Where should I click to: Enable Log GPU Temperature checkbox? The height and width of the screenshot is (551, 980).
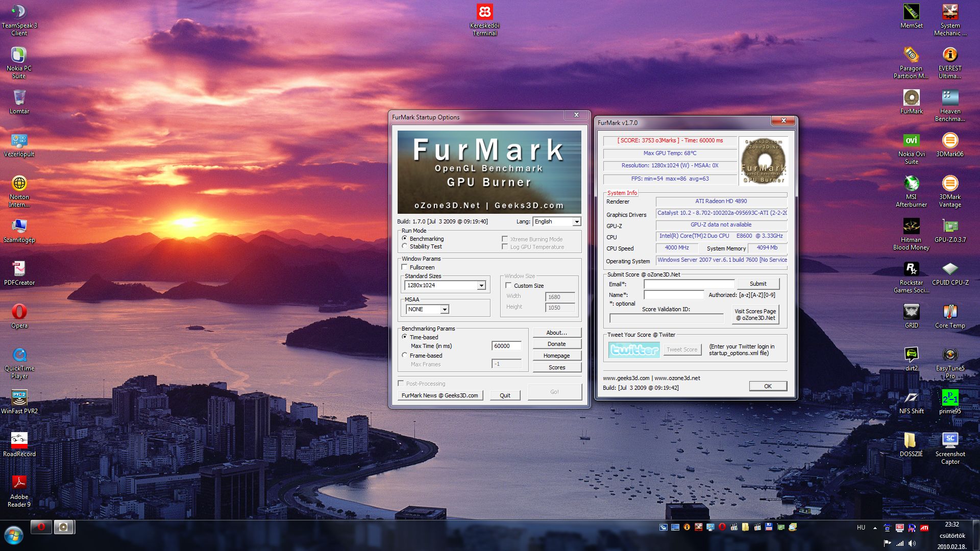505,247
